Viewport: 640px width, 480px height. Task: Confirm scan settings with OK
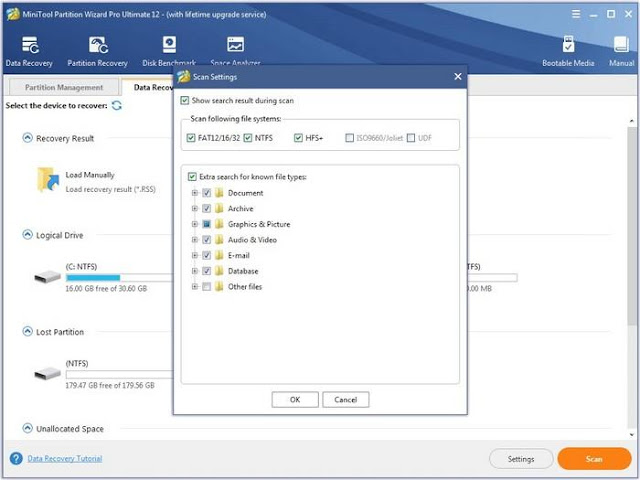pos(295,400)
